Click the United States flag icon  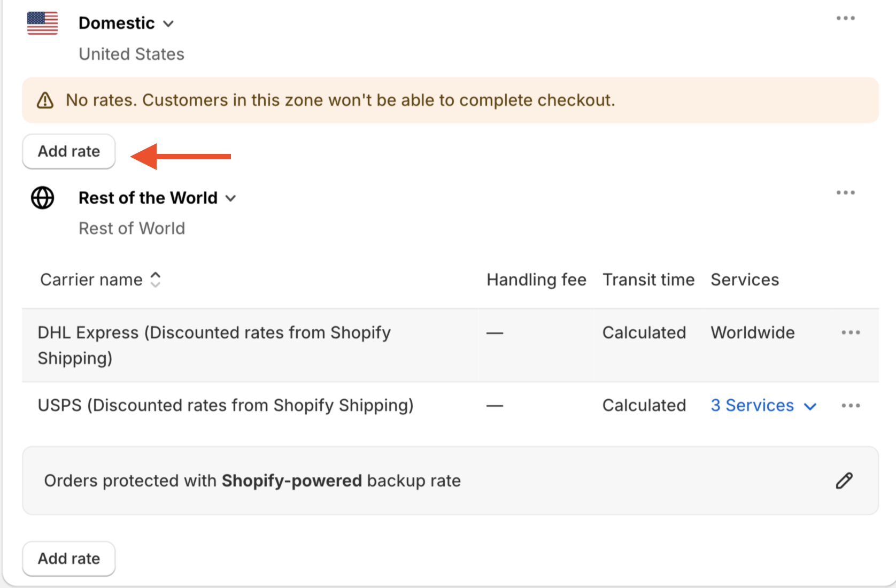[x=42, y=24]
